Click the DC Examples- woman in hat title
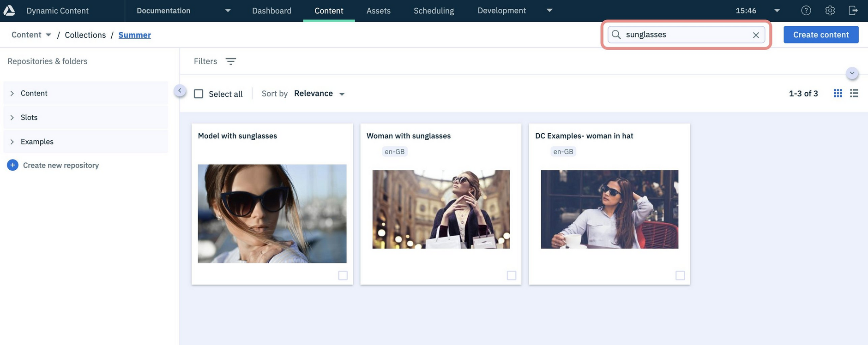 tap(584, 136)
